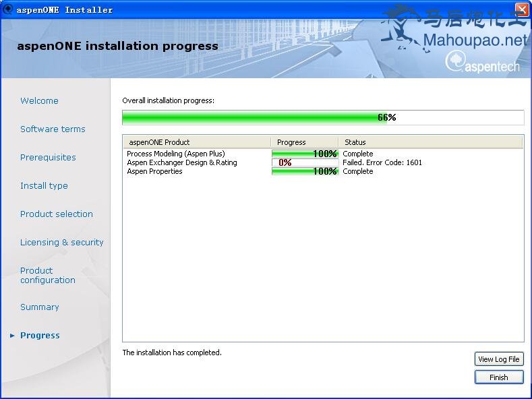Click the aspentech logo in banner
Viewport: 532px width, 399px height.
(x=482, y=62)
